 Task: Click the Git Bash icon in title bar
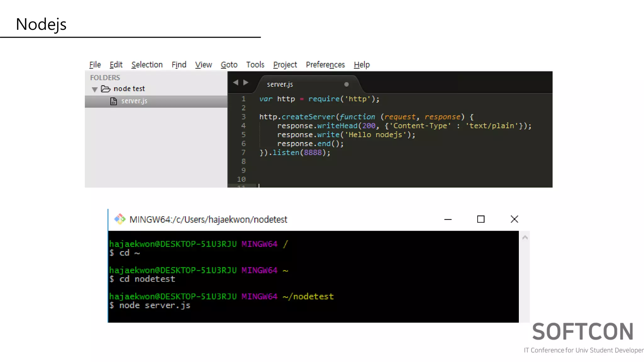click(119, 219)
